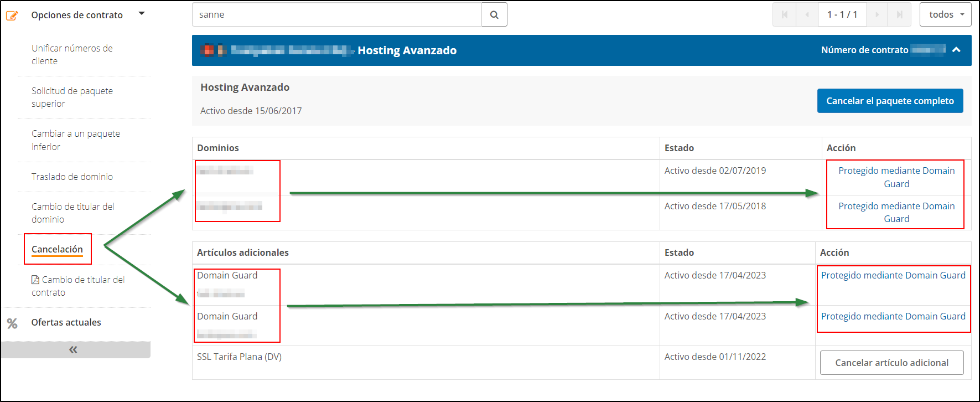The image size is (980, 402).
Task: Open Traslado de dominio option
Action: (x=72, y=177)
